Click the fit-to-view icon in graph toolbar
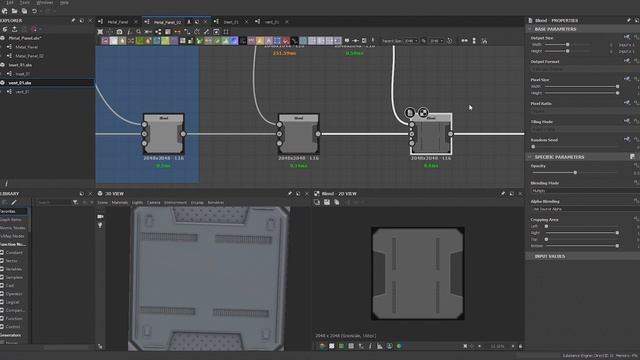Screen dimensions: 640x360 click(100, 32)
